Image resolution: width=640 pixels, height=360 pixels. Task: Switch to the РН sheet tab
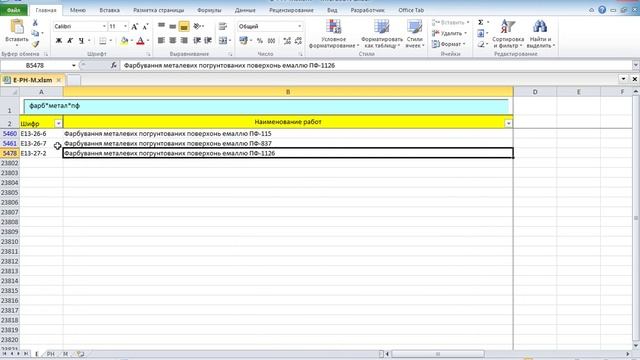(x=51, y=354)
